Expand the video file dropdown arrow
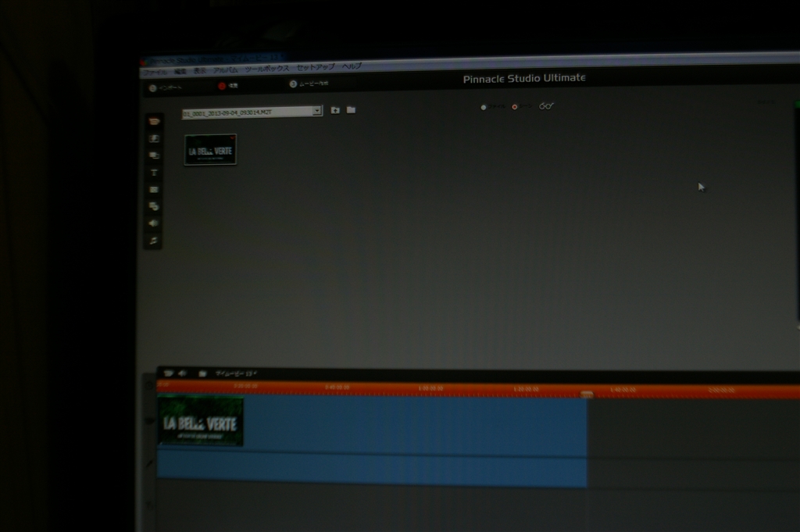 317,111
